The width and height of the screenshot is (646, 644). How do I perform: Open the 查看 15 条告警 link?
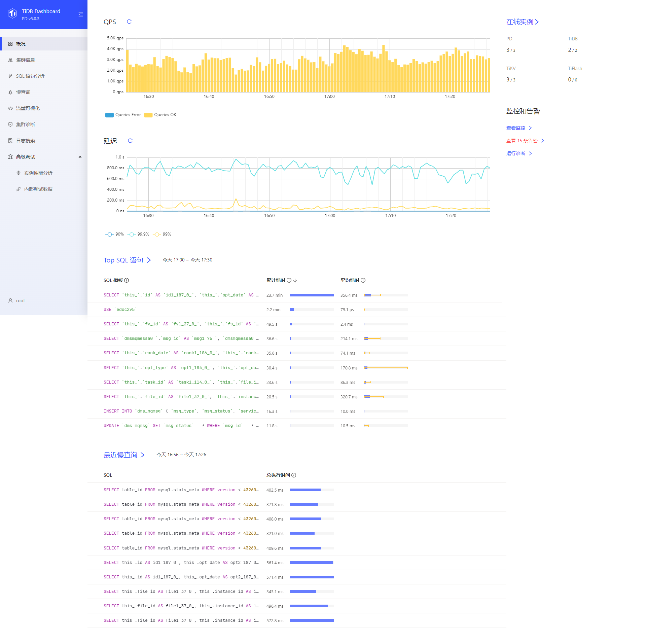(x=522, y=141)
